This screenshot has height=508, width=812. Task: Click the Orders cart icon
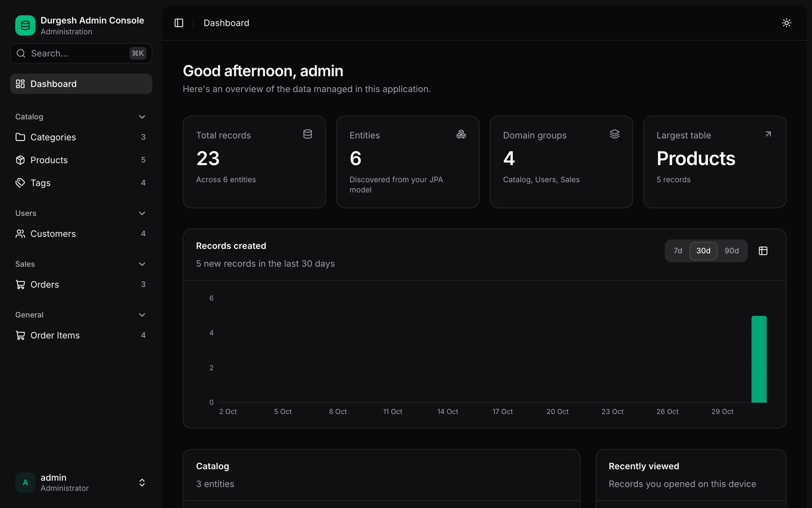click(x=21, y=284)
